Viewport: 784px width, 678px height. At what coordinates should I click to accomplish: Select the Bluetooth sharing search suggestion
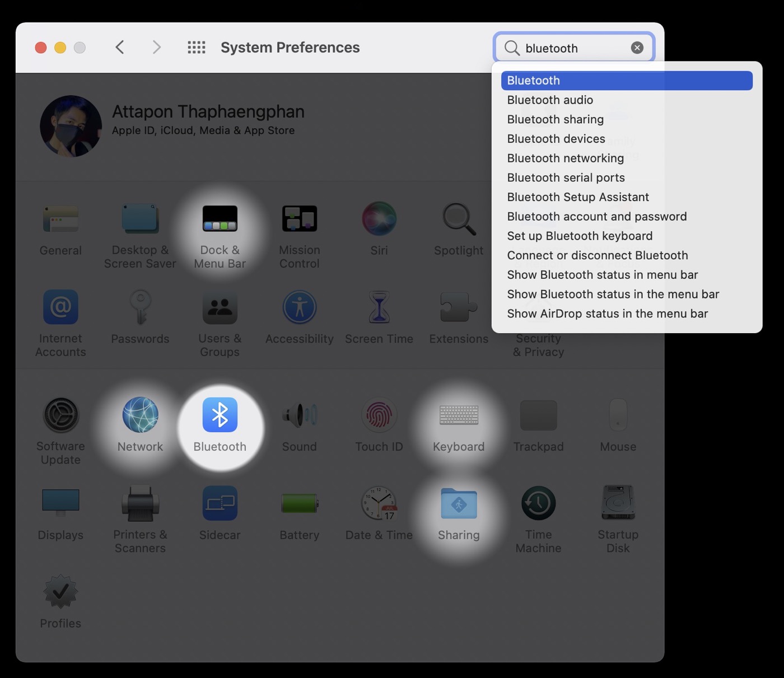click(x=555, y=119)
